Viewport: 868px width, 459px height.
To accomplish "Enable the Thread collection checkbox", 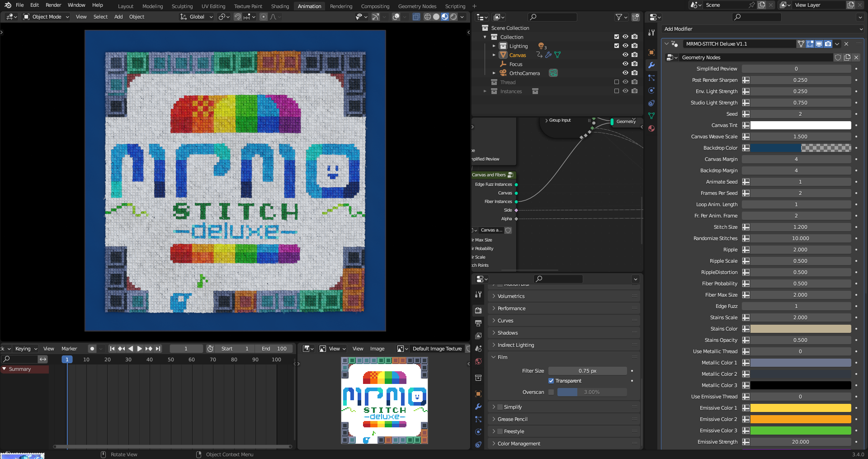I will coord(616,82).
